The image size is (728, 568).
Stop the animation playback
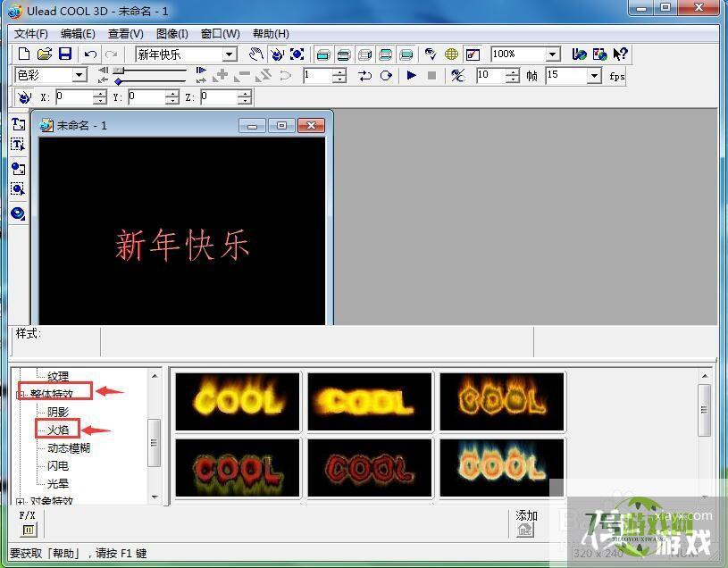click(431, 75)
